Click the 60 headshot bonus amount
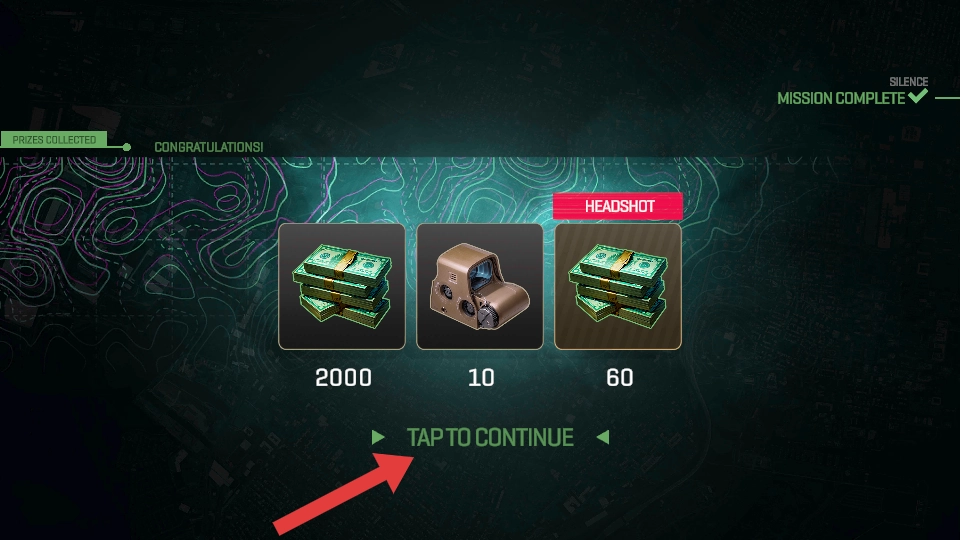The image size is (960, 540). click(620, 378)
